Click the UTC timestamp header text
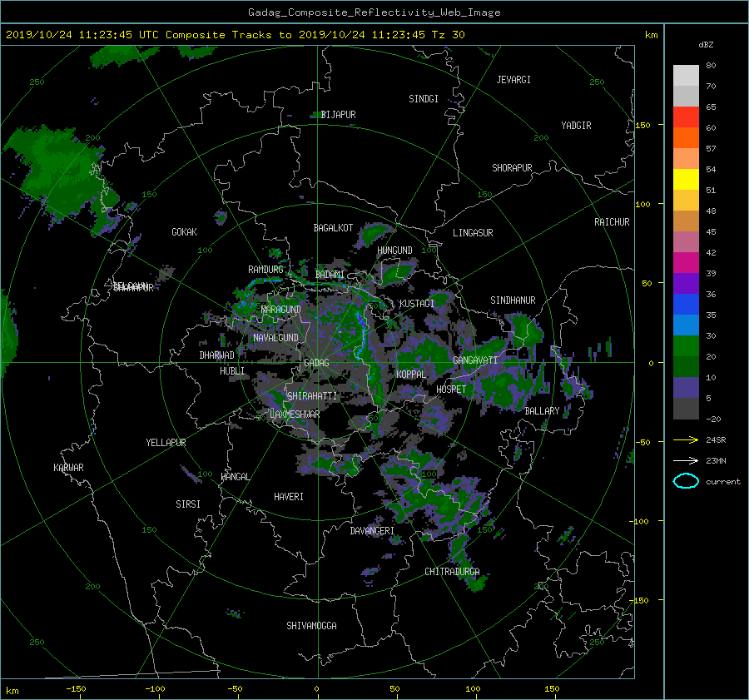749x700 pixels. tap(235, 35)
